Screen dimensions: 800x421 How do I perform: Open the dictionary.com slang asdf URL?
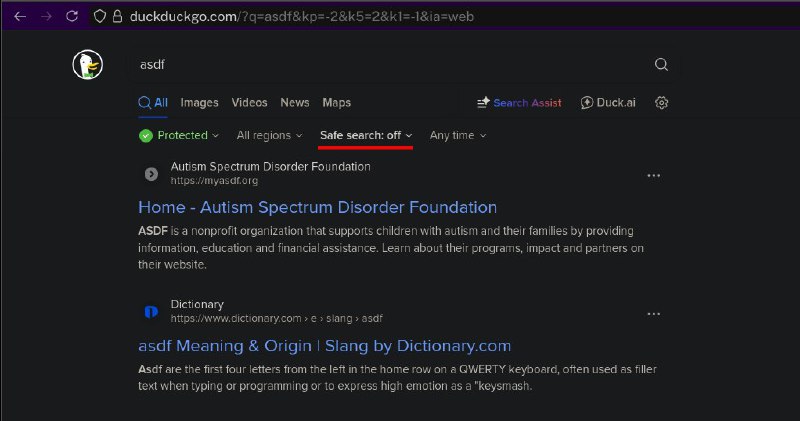pos(277,318)
